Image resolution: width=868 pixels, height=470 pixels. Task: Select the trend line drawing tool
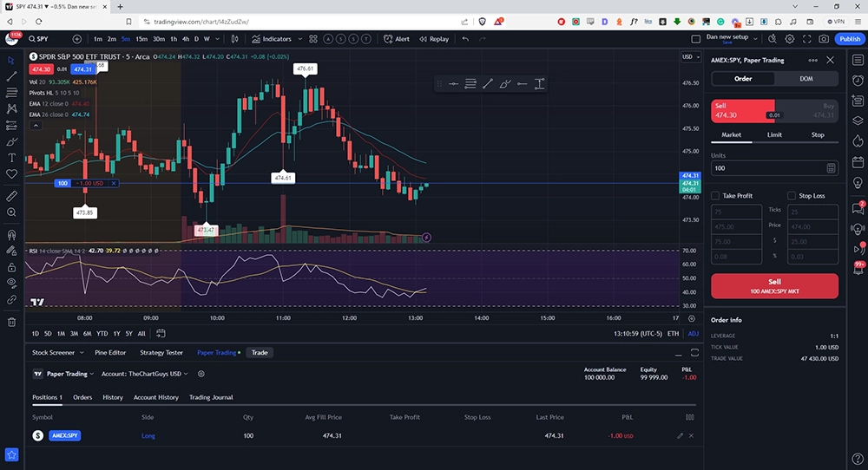coord(11,76)
